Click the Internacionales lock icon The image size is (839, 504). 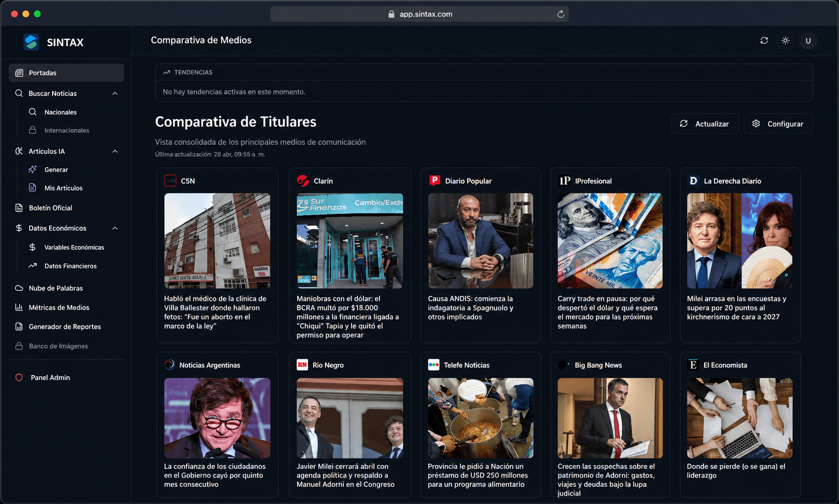coord(33,130)
